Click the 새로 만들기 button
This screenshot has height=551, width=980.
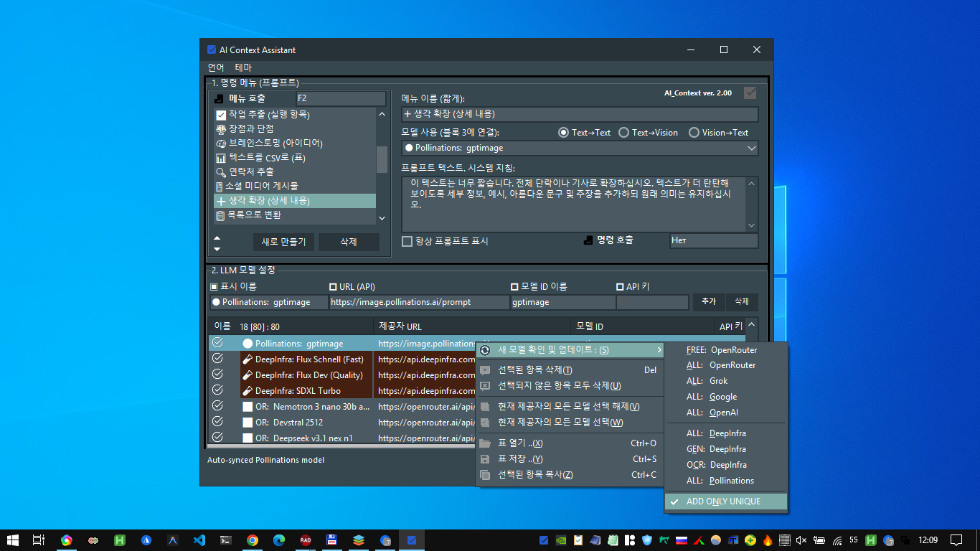283,242
